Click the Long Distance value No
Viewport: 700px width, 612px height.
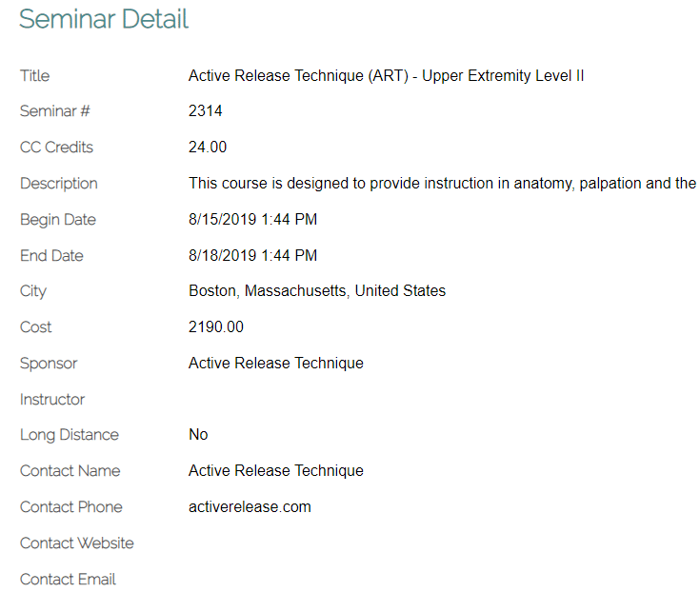click(198, 435)
